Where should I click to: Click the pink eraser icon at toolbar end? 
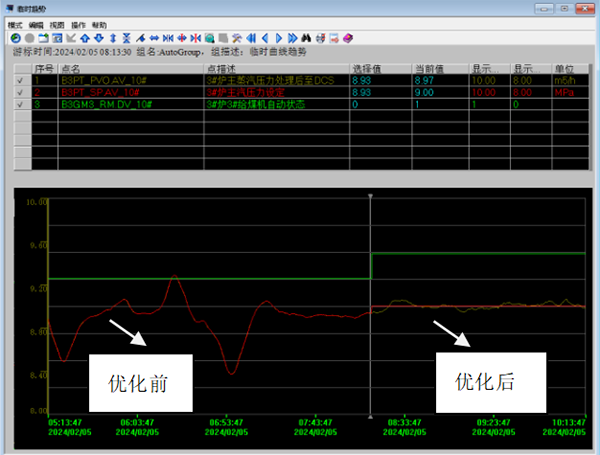point(347,38)
